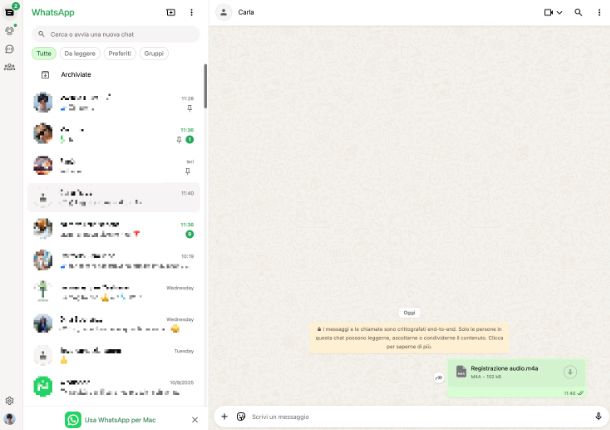This screenshot has width=610, height=430.
Task: Select the Preferiti filter tab
Action: pos(120,53)
